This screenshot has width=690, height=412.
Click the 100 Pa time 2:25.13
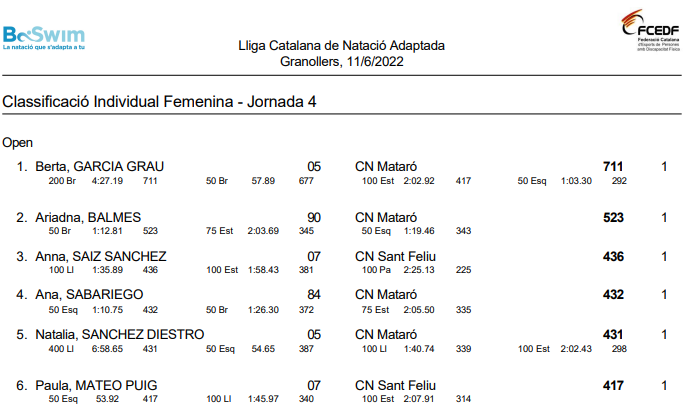tap(419, 270)
